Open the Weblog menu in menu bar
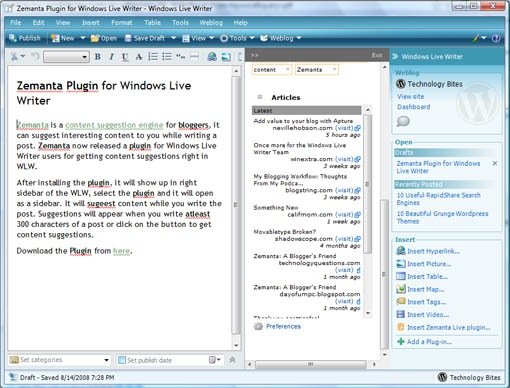 [x=211, y=23]
